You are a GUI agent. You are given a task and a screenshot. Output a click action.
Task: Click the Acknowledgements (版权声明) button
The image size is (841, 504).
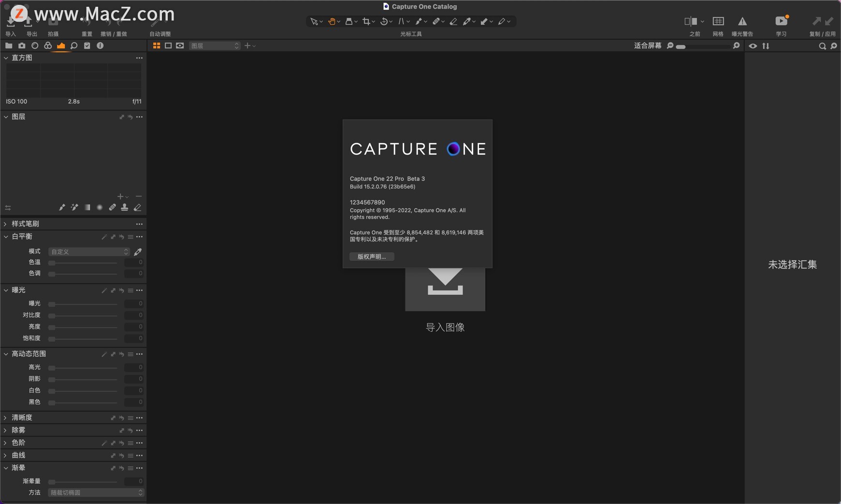coord(372,257)
